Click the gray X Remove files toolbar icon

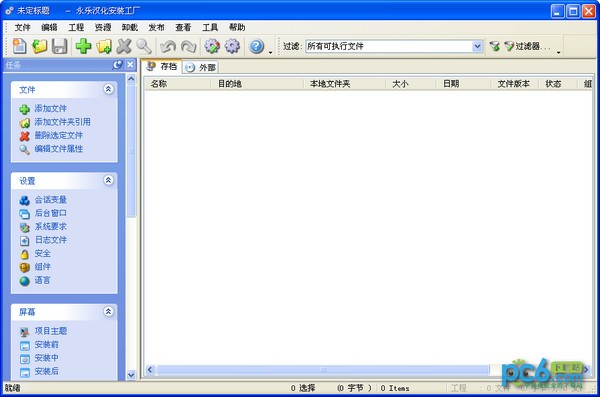(124, 46)
